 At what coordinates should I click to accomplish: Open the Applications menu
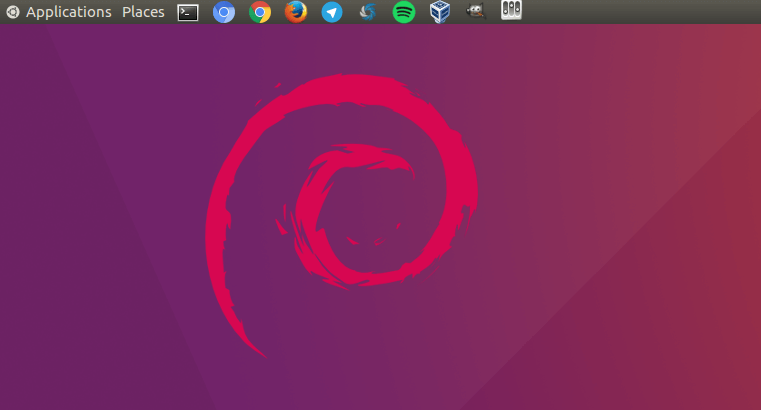(68, 12)
